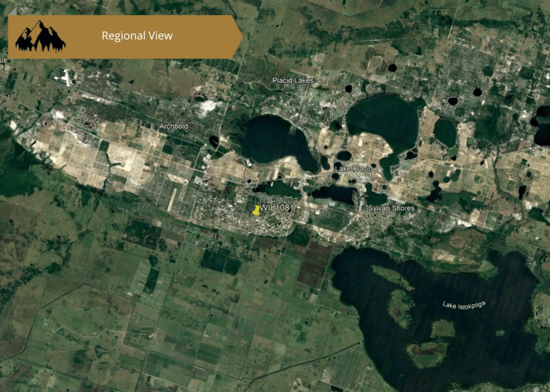Click the mountain and trees logo

pyautogui.click(x=40, y=36)
